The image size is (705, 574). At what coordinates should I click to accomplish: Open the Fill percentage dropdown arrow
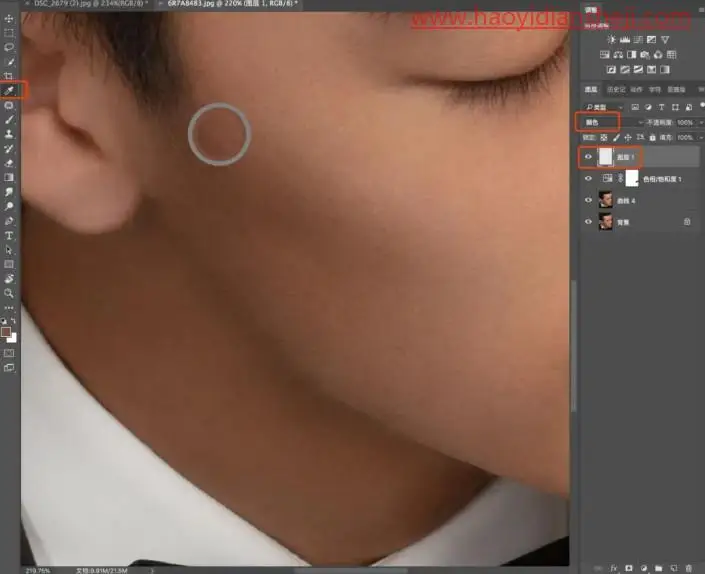click(701, 138)
